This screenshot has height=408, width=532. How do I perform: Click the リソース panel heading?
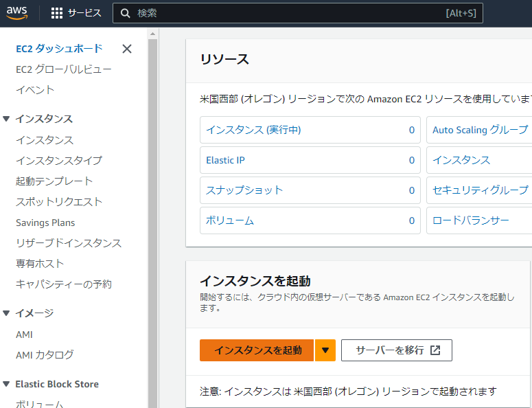224,59
